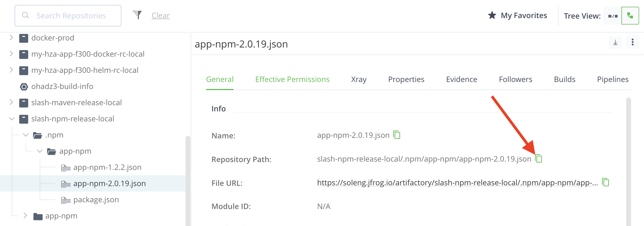
Task: Click the details panel vertical scrollbar
Action: point(628,162)
